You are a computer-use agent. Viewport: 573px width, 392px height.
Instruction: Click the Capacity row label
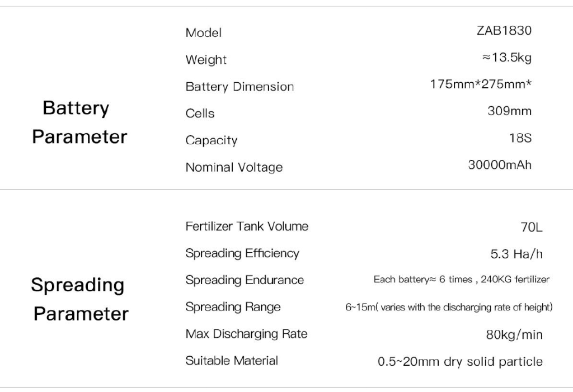tap(212, 140)
